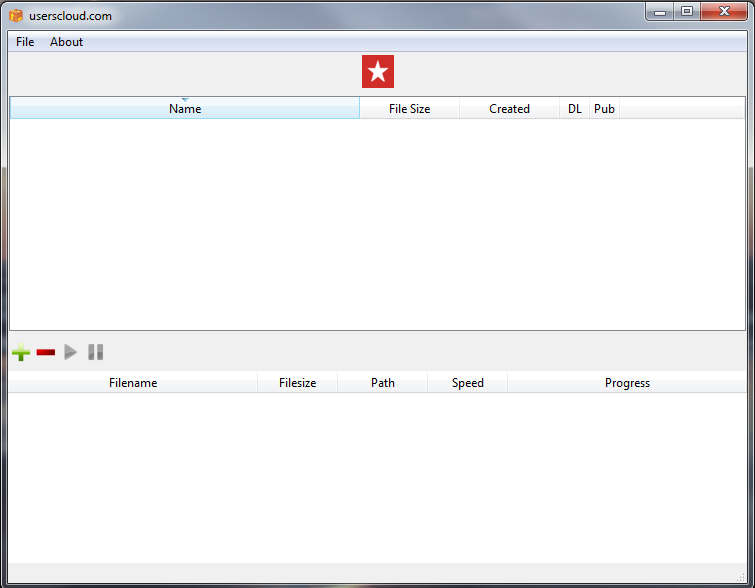Click the gray pause icon

click(x=95, y=352)
